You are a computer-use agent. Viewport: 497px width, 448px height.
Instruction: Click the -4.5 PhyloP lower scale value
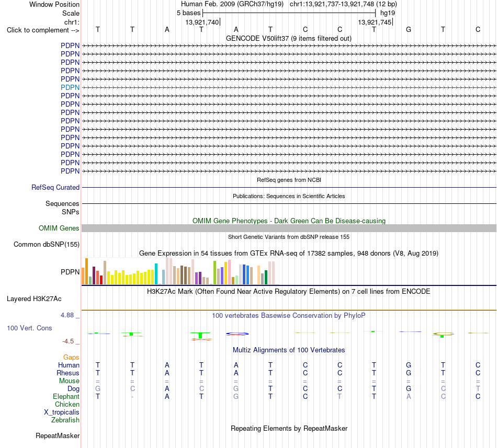(68, 341)
